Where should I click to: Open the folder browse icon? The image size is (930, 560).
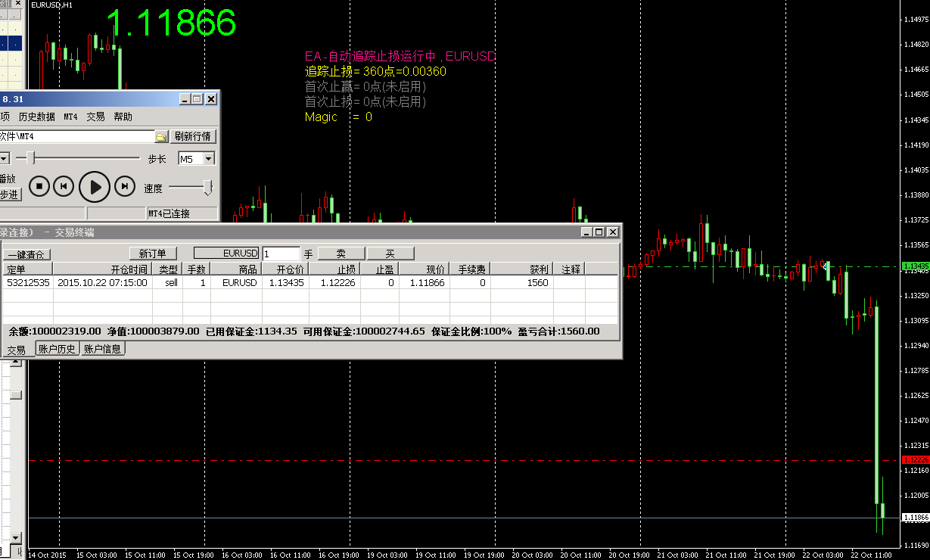pos(161,136)
